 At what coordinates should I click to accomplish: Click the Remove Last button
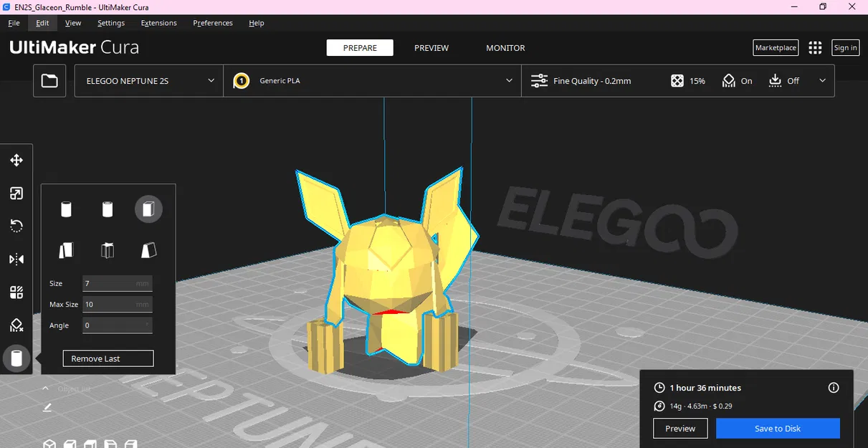(108, 358)
